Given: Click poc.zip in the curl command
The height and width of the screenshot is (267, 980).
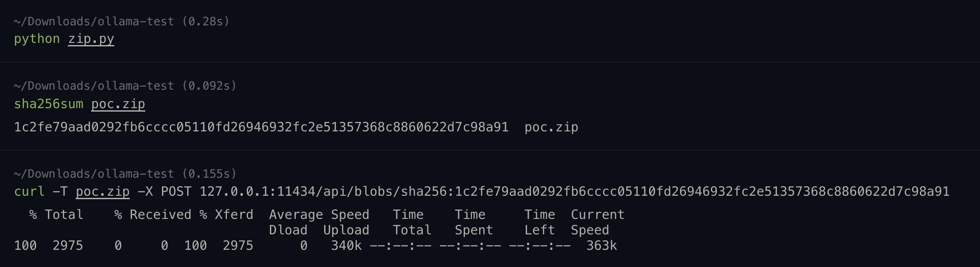Looking at the screenshot, I should [103, 191].
